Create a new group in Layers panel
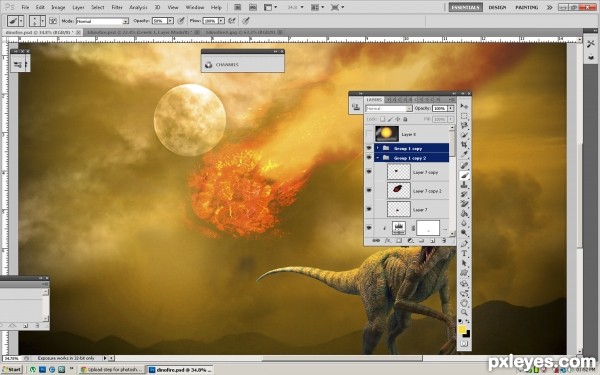 (421, 241)
